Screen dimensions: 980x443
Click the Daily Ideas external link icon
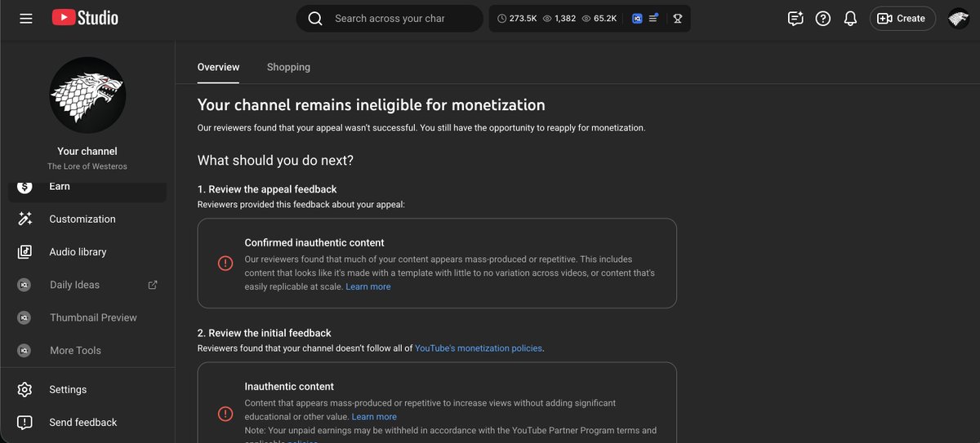[x=152, y=285]
